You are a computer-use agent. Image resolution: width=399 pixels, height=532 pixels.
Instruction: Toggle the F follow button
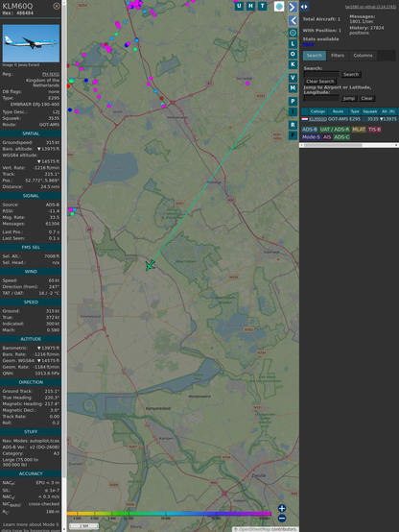coord(293,135)
